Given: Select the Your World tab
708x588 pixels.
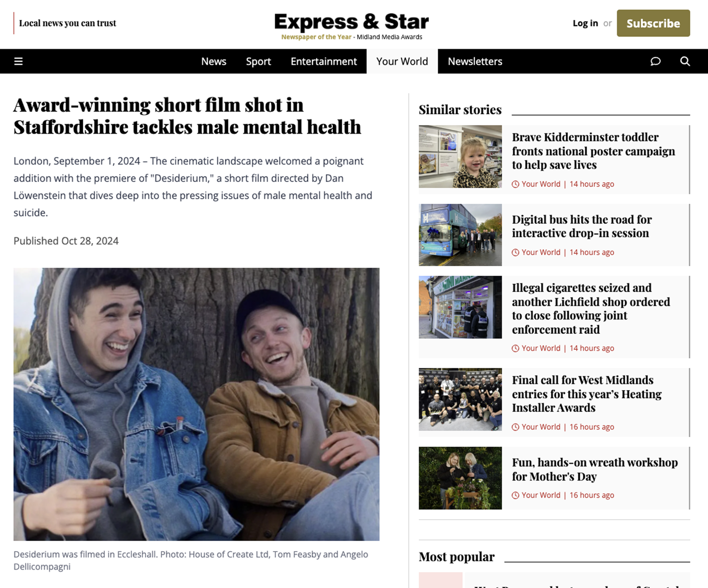Looking at the screenshot, I should coord(402,61).
